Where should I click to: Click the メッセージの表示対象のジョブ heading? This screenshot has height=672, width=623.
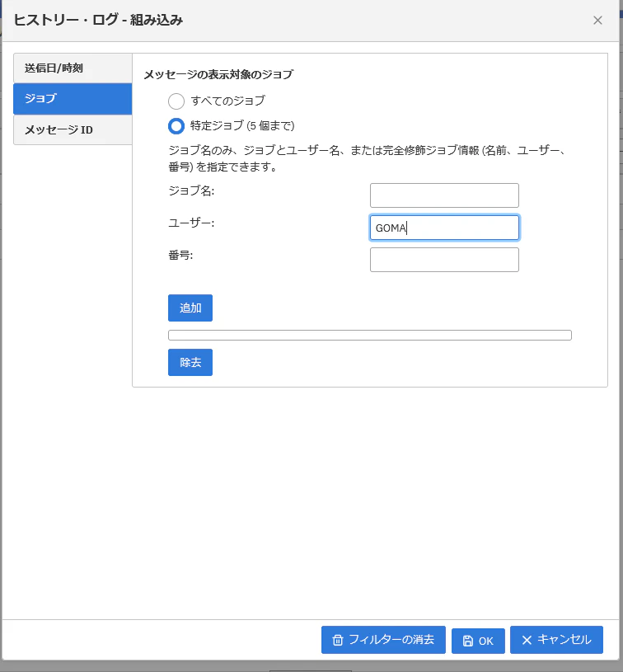point(218,74)
